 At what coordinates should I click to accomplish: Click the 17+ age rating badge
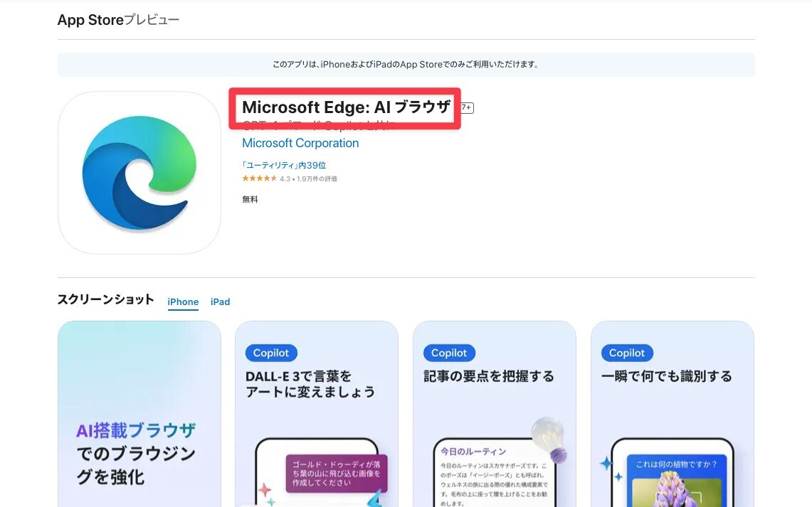coord(465,107)
